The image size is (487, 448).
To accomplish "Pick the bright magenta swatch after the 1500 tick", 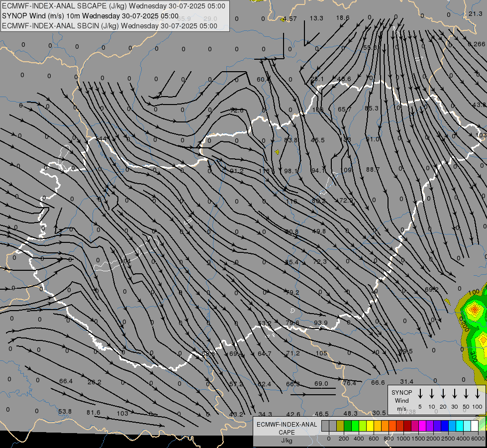I will [422, 426].
